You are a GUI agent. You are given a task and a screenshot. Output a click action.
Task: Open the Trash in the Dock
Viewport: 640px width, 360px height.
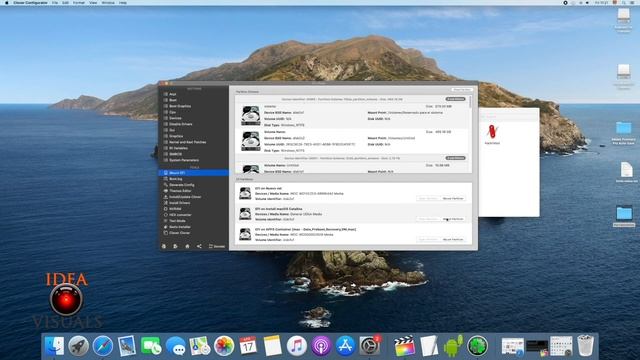[585, 346]
